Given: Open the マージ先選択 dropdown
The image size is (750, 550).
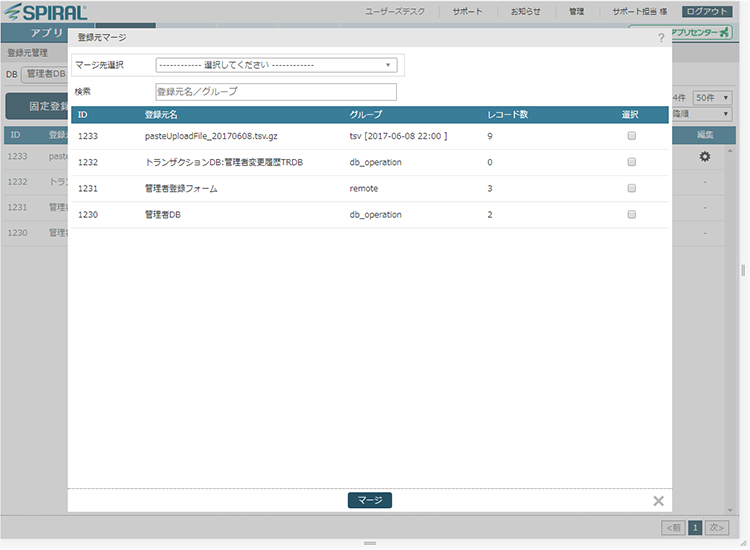Looking at the screenshot, I should point(276,65).
